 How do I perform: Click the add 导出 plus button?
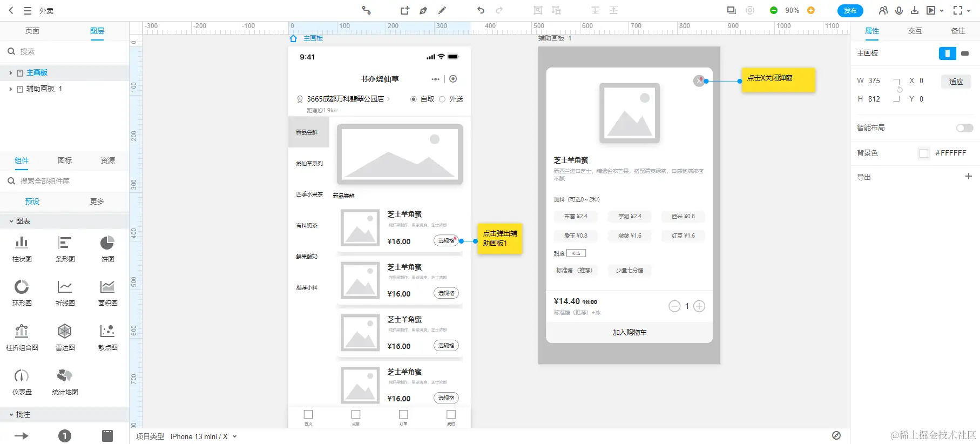(969, 176)
